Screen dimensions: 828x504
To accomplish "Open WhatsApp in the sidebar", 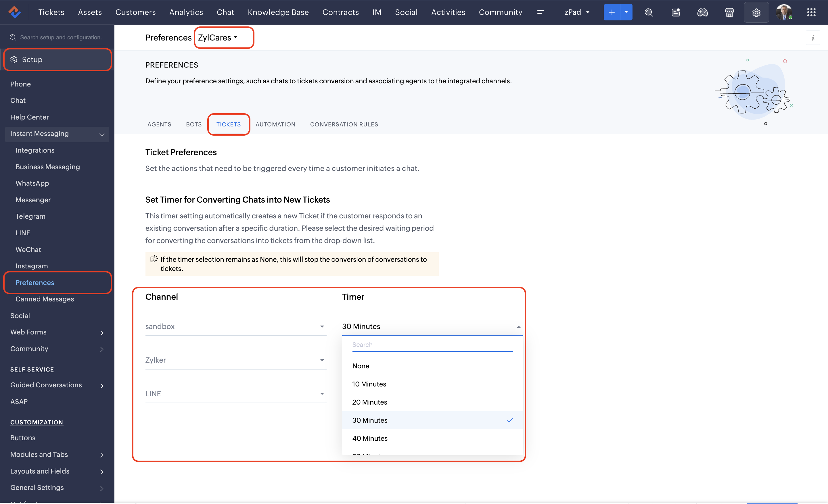I will 32,183.
